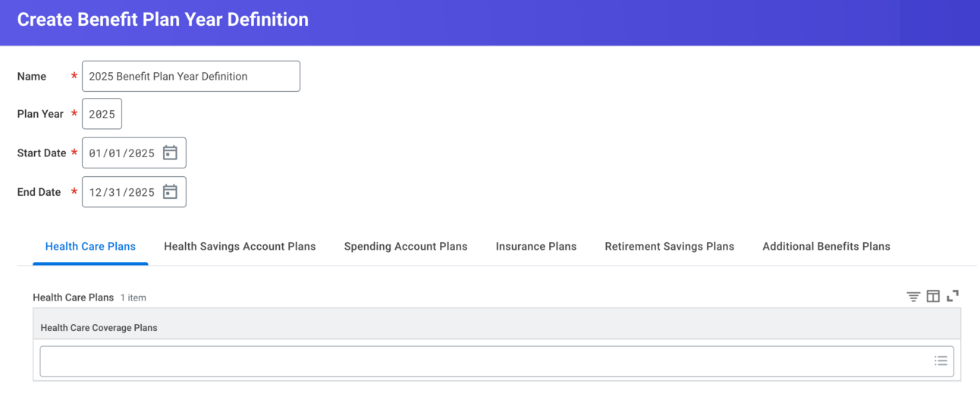
Task: Click into the Name text field
Action: point(190,77)
